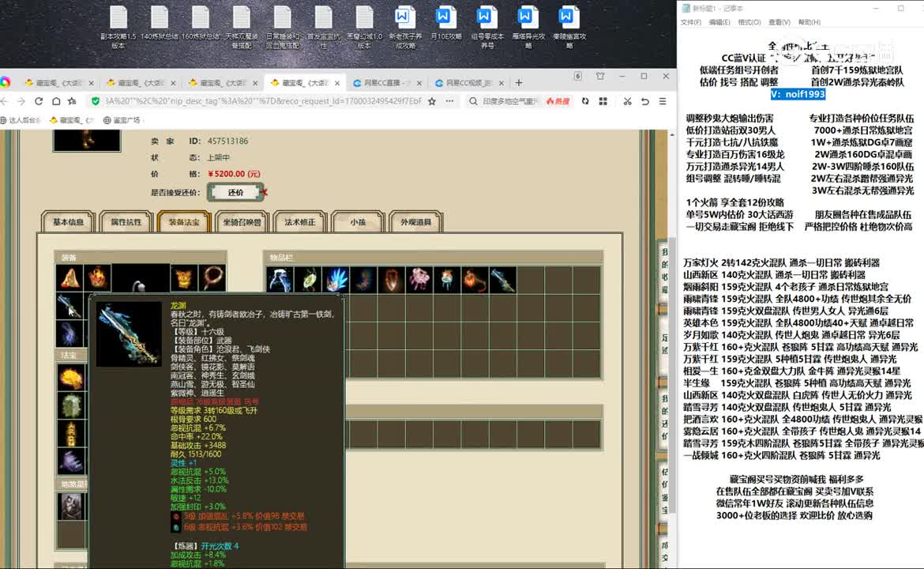Viewport: 924px width, 569px height.
Task: Open Notepad 格式(O) menu
Action: pos(749,22)
